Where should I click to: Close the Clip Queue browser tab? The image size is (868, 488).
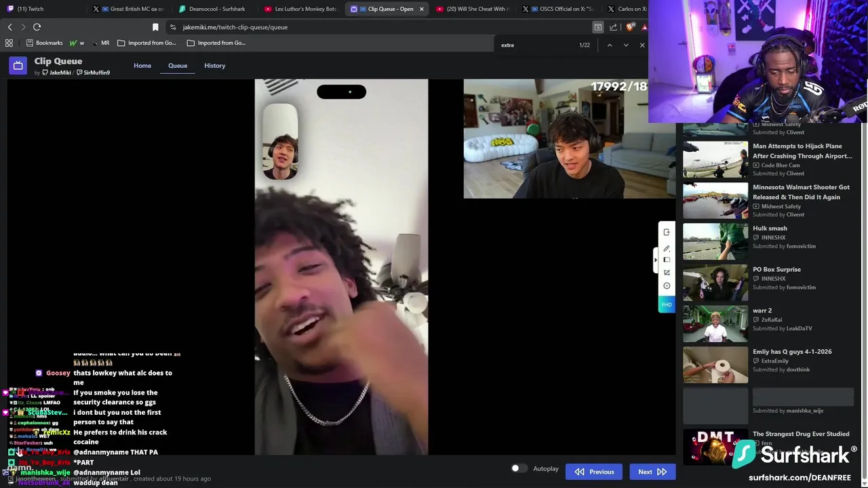click(422, 9)
